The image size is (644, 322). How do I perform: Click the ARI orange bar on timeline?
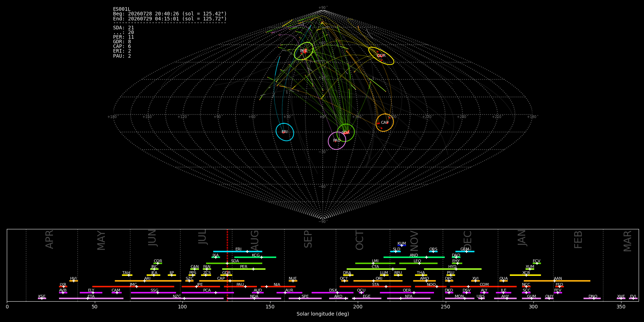(x=148, y=281)
